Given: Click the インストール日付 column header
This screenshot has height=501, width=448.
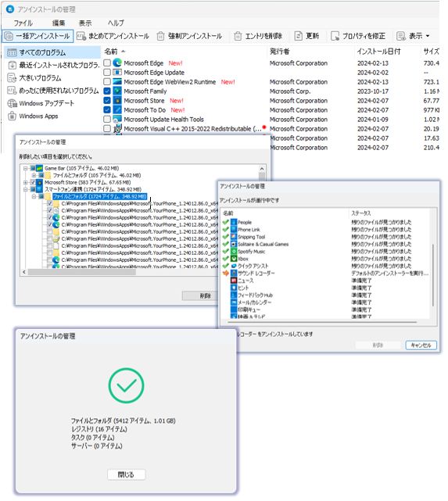Looking at the screenshot, I should tap(378, 52).
